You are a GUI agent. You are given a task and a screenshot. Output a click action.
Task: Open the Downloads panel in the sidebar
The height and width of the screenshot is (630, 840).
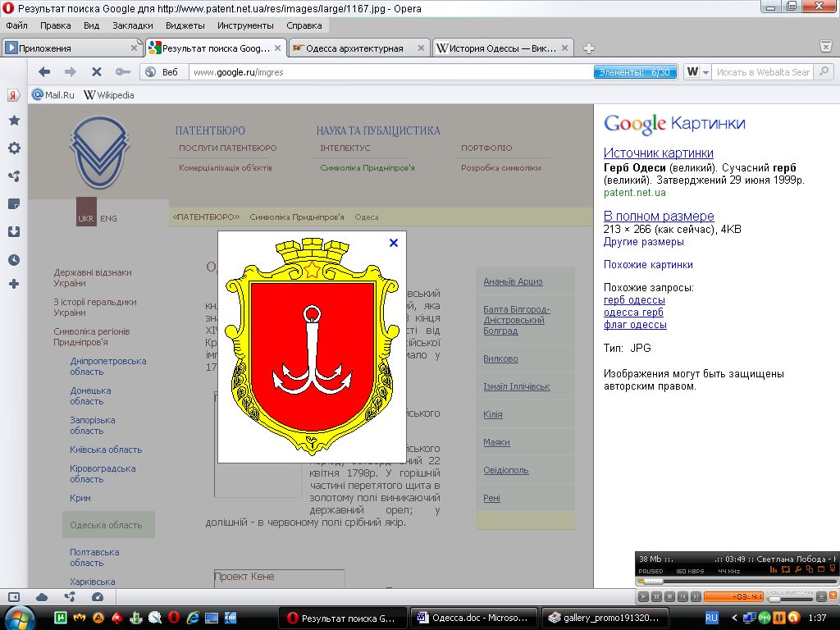[14, 232]
